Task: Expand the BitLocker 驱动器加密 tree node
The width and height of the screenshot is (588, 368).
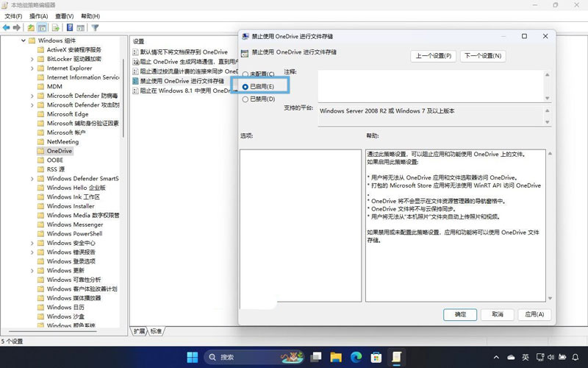Action: coord(32,59)
